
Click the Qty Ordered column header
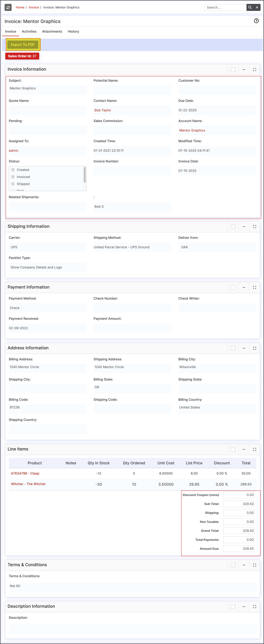(134, 463)
